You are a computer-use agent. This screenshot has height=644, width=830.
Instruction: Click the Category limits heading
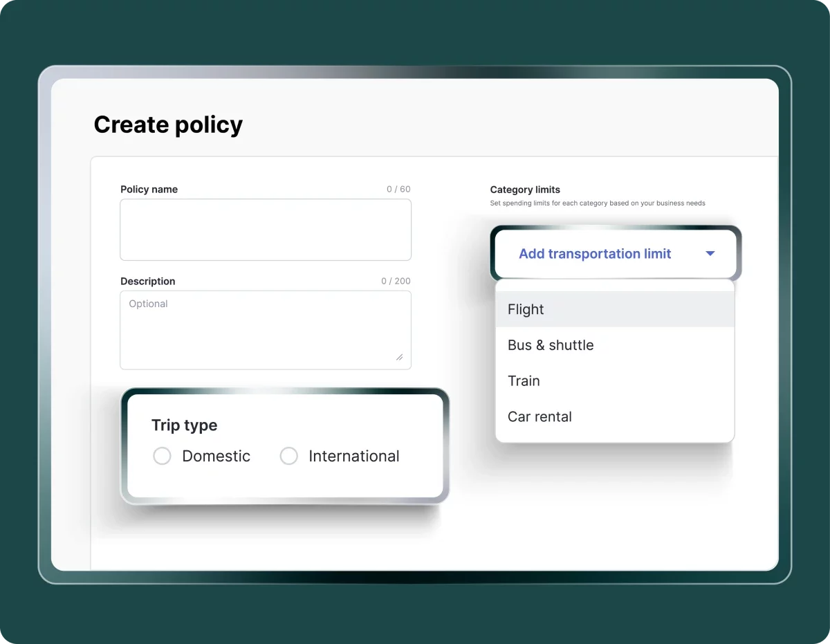(525, 190)
